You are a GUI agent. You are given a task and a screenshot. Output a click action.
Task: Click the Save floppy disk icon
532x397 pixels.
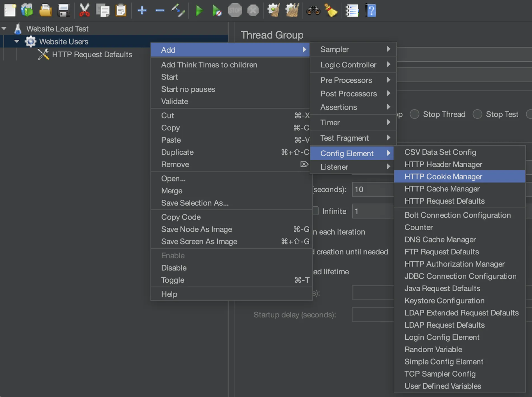click(x=64, y=11)
